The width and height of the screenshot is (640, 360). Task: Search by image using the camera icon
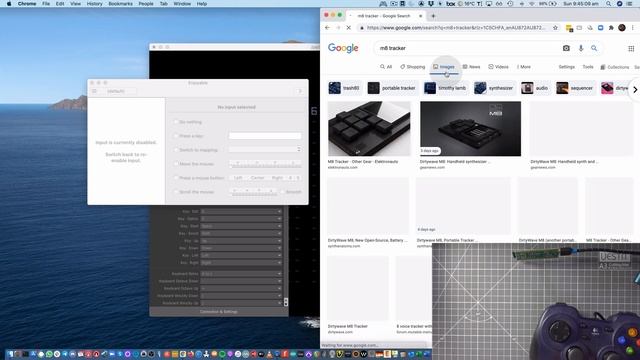click(566, 48)
